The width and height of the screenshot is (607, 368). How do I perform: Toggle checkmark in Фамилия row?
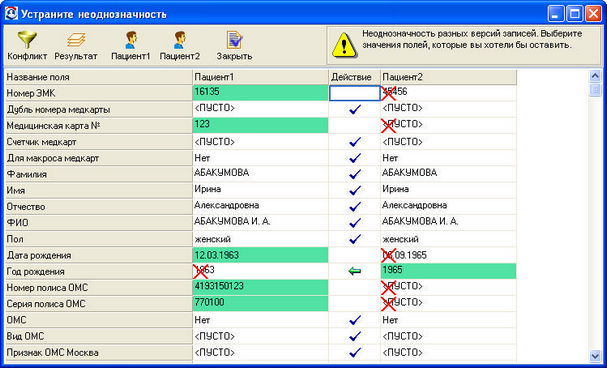tap(355, 175)
